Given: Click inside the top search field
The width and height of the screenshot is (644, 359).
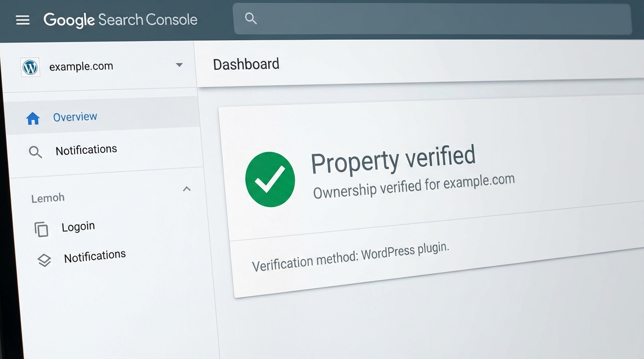Looking at the screenshot, I should click(431, 19).
